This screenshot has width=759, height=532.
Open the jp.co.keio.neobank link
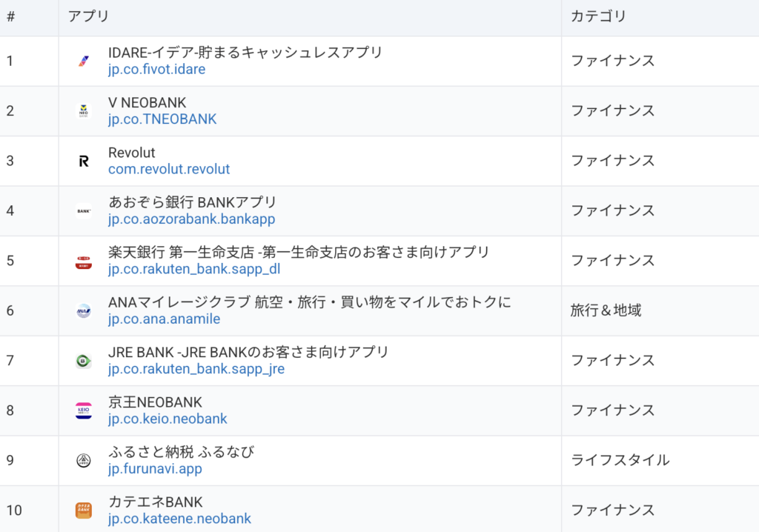(168, 419)
